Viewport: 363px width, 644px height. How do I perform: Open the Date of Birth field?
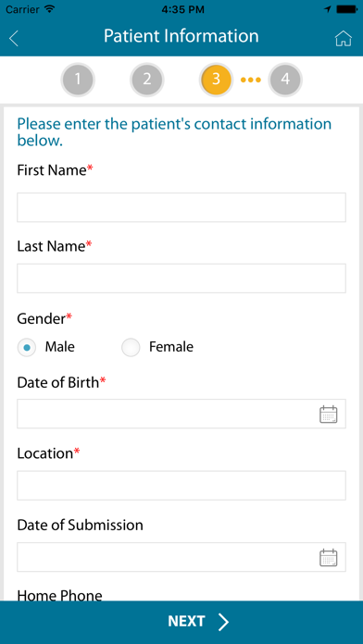click(x=181, y=414)
